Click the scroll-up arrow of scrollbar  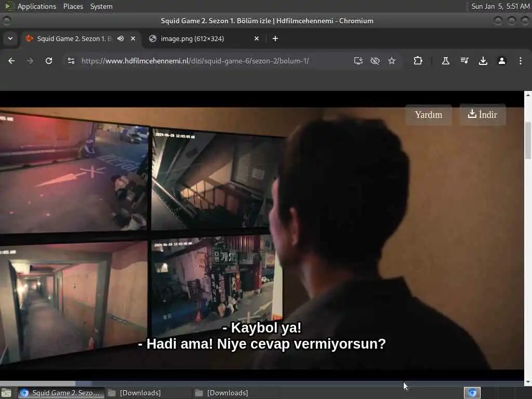click(x=528, y=95)
